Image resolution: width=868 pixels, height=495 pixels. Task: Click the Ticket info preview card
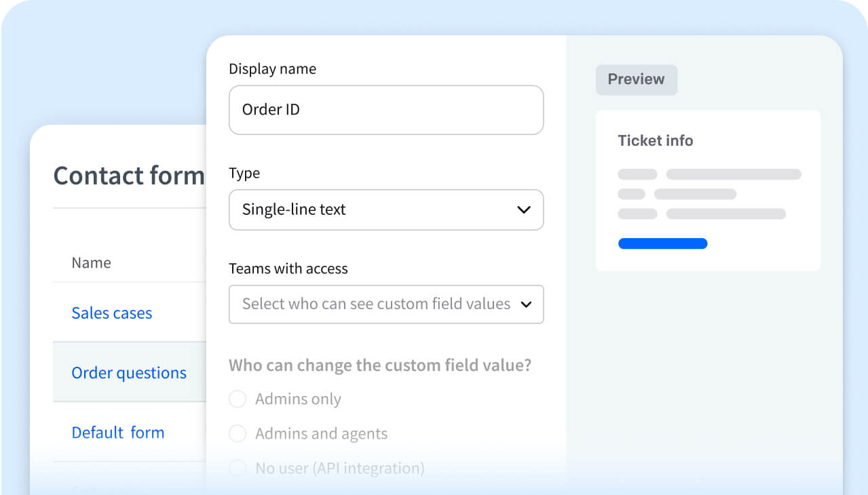[708, 190]
